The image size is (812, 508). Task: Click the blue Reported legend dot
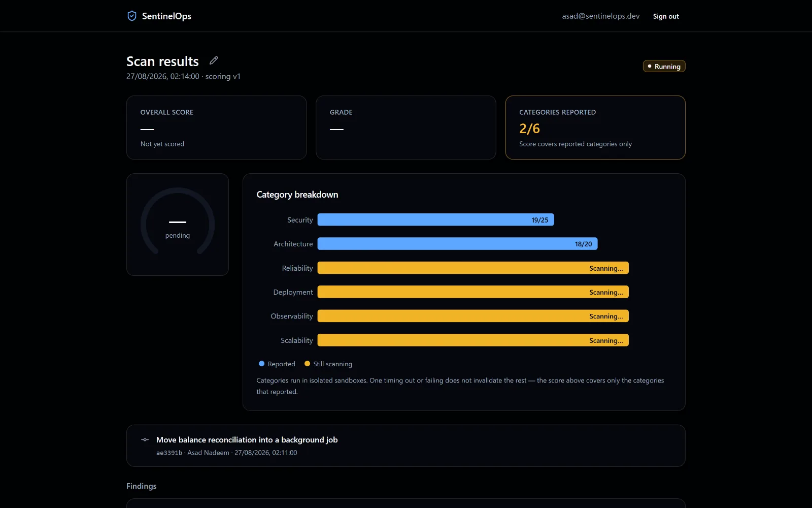click(262, 364)
